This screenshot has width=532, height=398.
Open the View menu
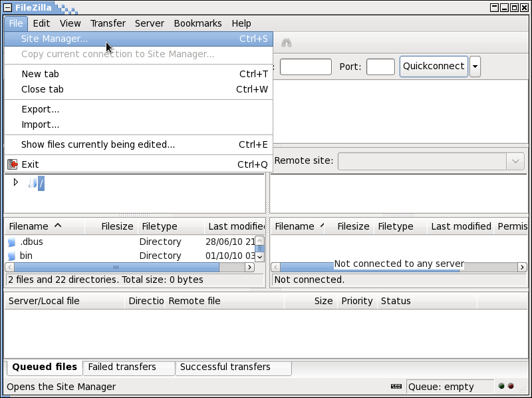70,23
